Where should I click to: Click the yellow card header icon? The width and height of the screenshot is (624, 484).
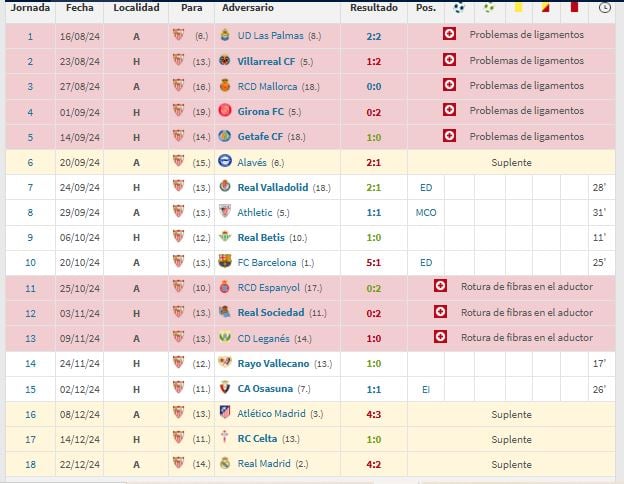point(518,7)
